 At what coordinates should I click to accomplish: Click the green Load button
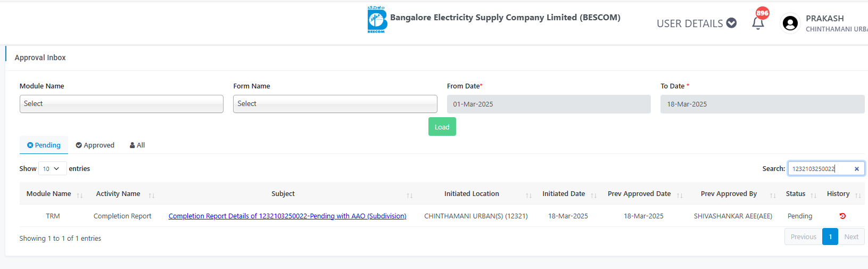point(442,127)
